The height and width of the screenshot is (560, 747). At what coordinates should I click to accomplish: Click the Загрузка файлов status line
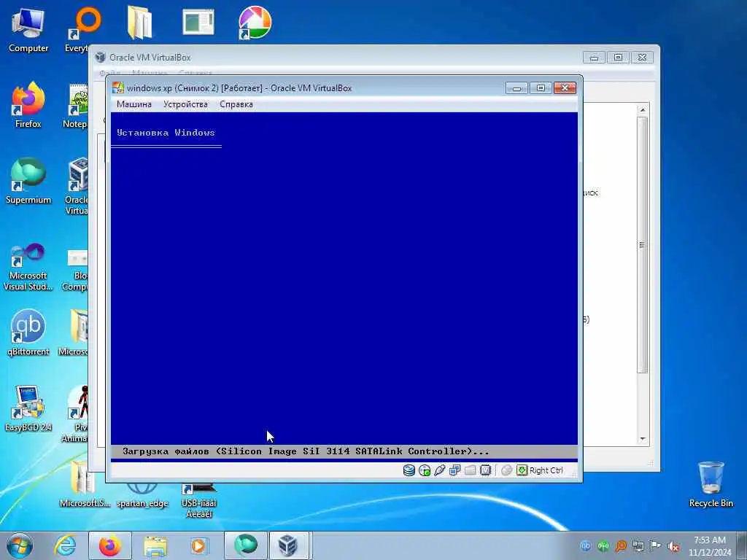pos(306,451)
